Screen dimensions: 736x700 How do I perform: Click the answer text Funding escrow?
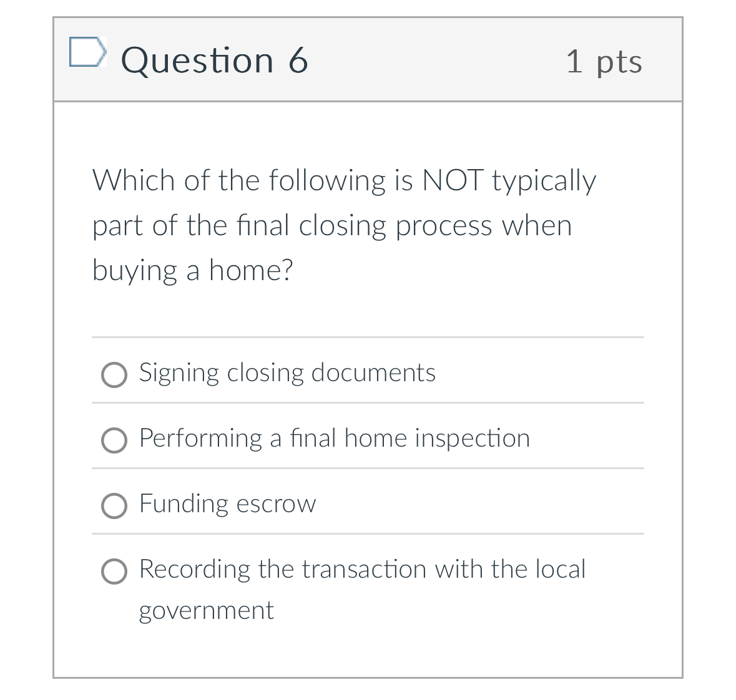227,503
